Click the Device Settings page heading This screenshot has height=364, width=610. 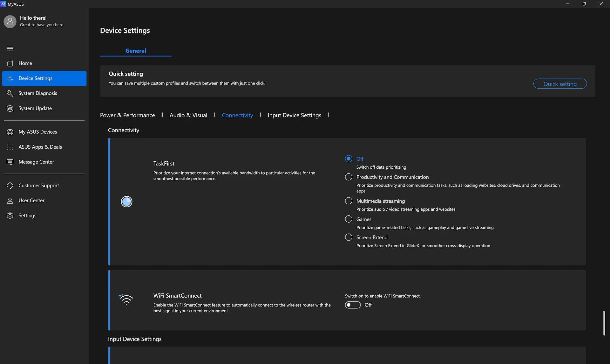tap(125, 30)
